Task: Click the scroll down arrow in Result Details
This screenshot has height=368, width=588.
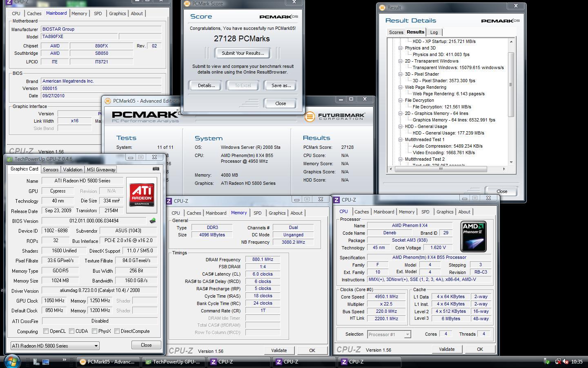Action: click(511, 163)
